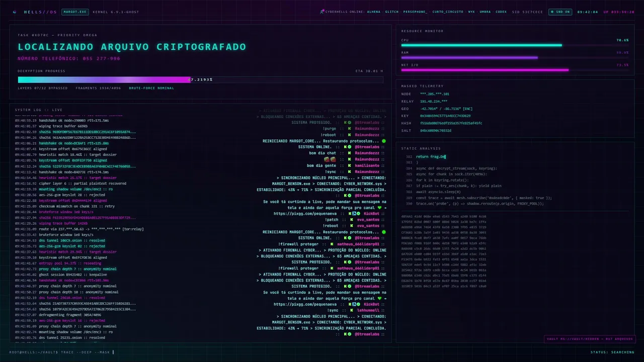Click the 47.2193% progress value

(200, 79)
